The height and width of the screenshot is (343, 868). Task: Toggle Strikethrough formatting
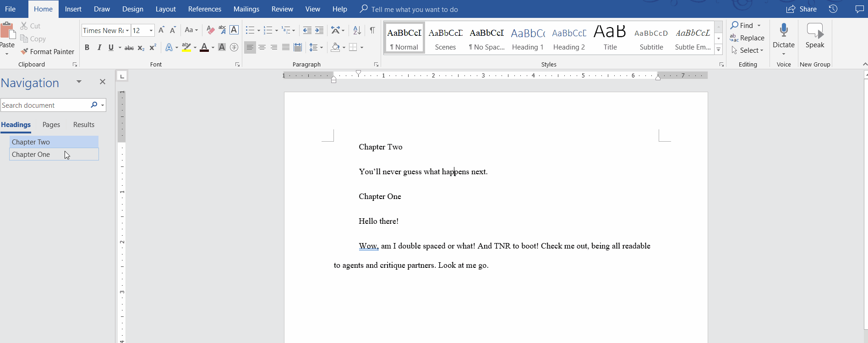click(x=129, y=47)
